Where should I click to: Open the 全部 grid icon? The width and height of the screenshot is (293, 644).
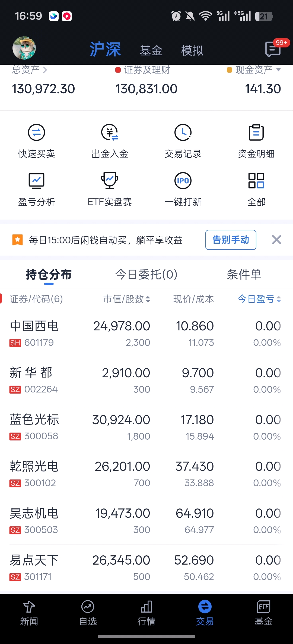(256, 181)
